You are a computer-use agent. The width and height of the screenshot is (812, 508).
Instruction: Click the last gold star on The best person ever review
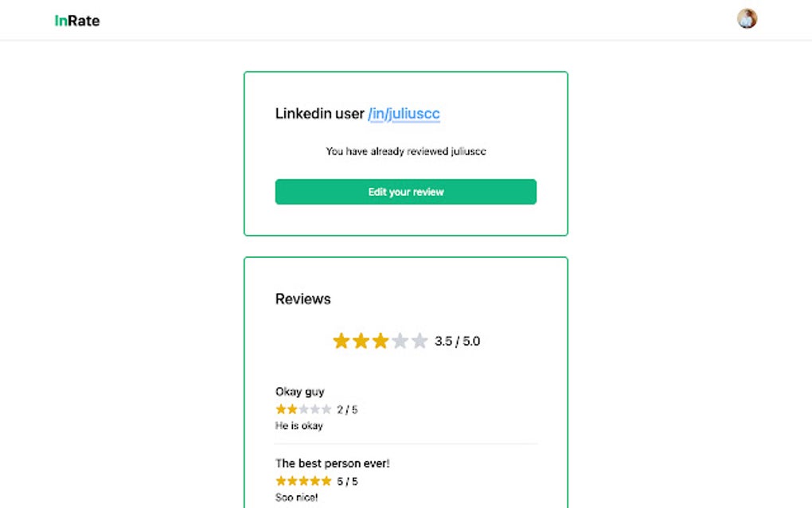[x=326, y=480]
